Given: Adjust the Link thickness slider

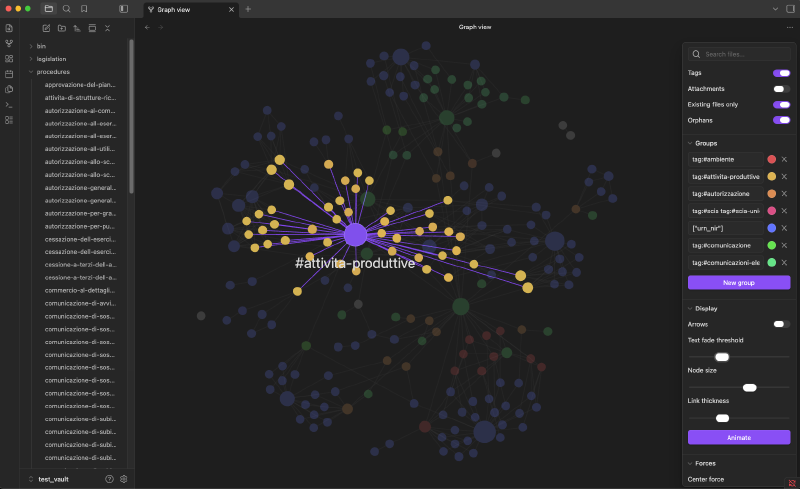Looking at the screenshot, I should tap(722, 418).
